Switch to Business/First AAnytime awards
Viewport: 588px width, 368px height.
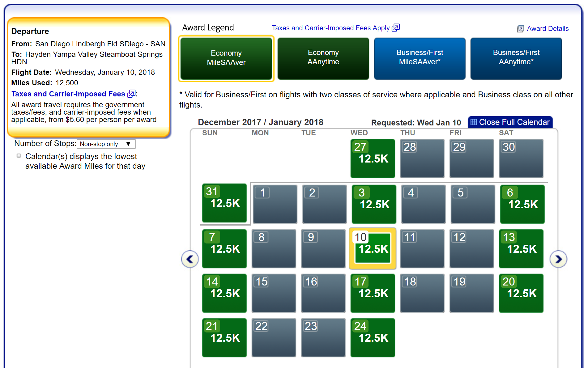(x=516, y=58)
